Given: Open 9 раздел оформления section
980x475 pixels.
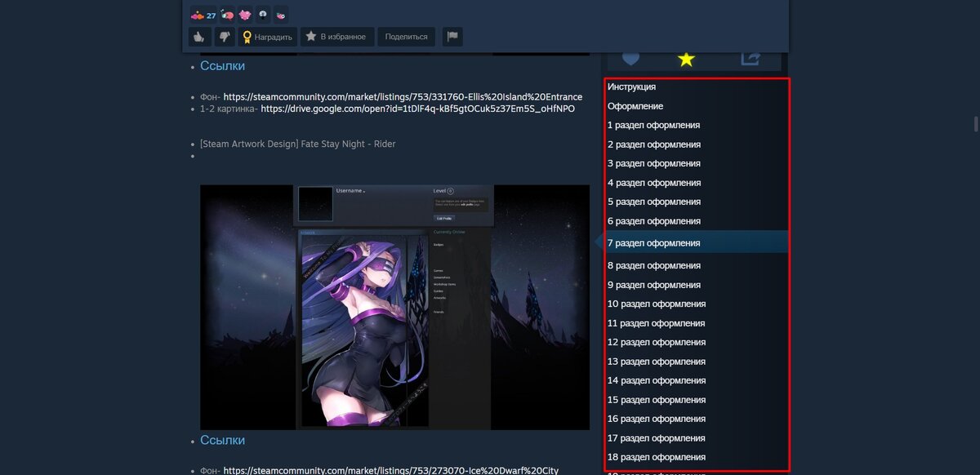Looking at the screenshot, I should 653,285.
